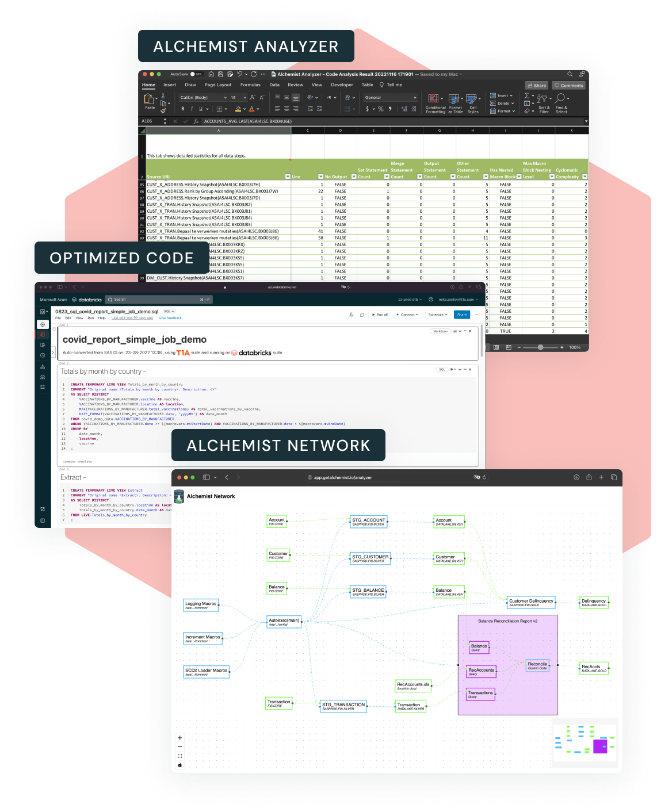Open the Insert ribbon tab in Excel

pyautogui.click(x=170, y=85)
